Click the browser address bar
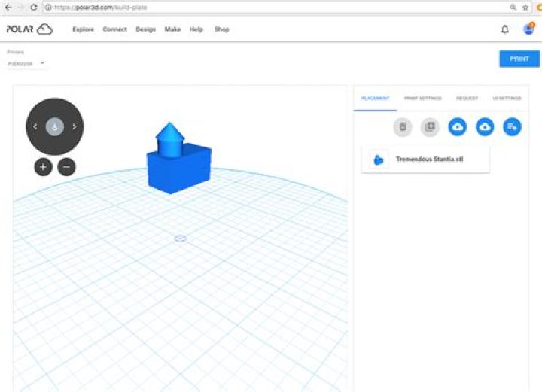The height and width of the screenshot is (392, 542). click(x=271, y=7)
